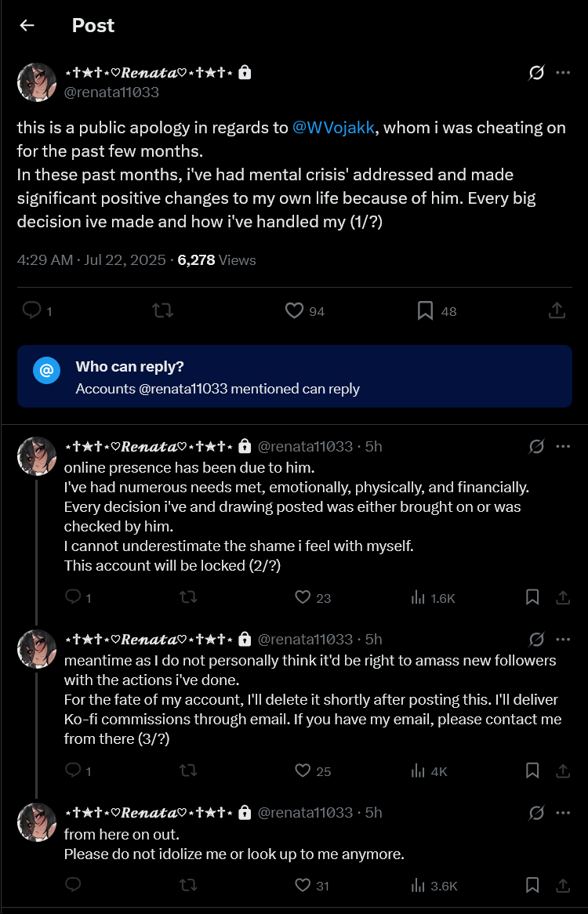588x914 pixels.
Task: Click the Grok icon on the last reply
Action: point(536,813)
